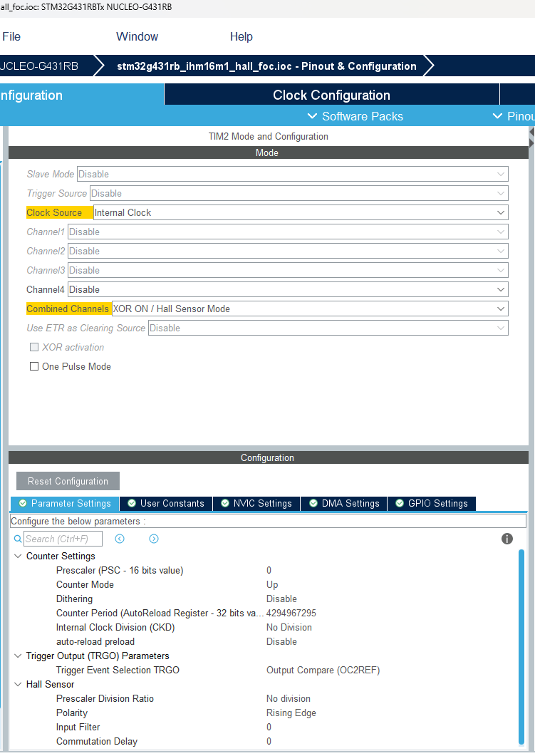Click the green check icon on GPIO Settings
535x756 pixels.
pos(400,503)
